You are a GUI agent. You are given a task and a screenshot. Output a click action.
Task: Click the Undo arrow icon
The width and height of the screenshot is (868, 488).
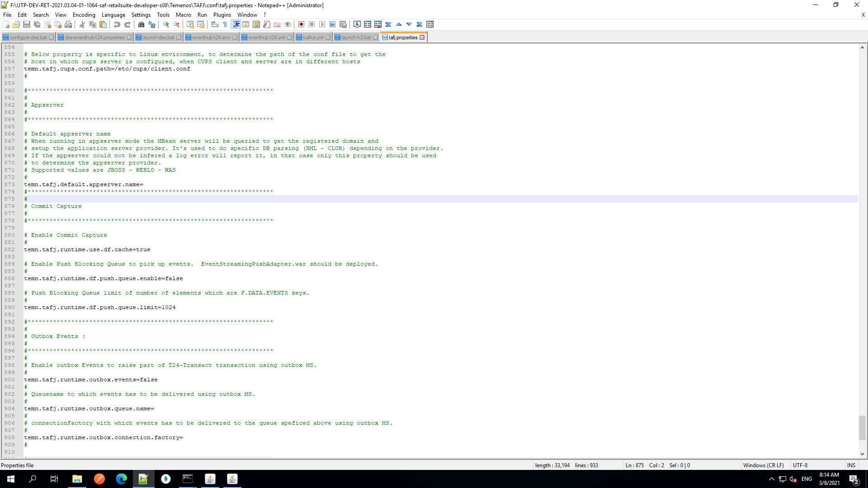click(117, 24)
